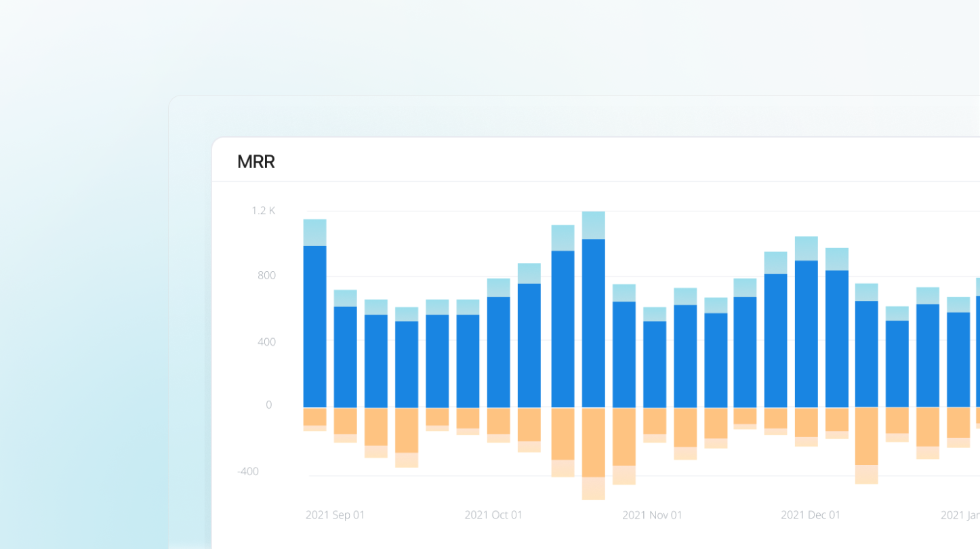The height and width of the screenshot is (549, 980).
Task: Click the MRR chart title
Action: [256, 161]
